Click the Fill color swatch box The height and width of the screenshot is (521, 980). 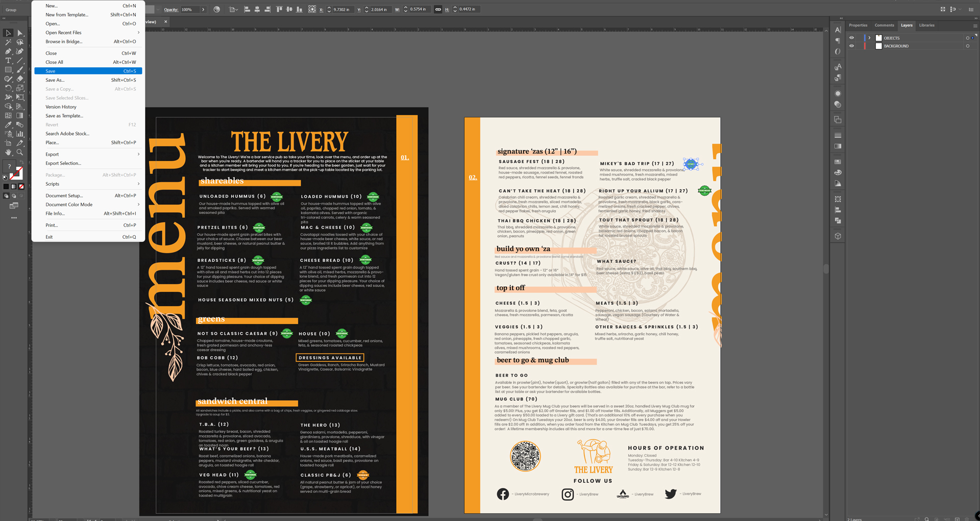[9, 166]
